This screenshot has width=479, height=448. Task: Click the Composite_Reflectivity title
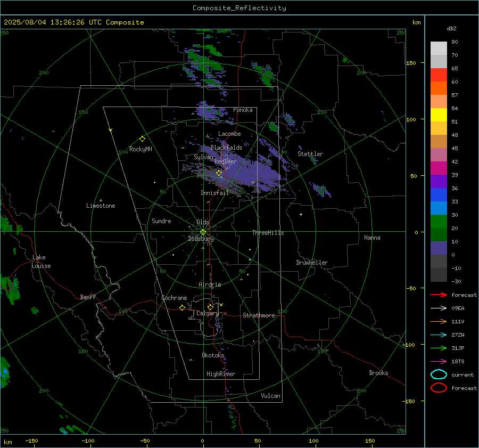[239, 8]
